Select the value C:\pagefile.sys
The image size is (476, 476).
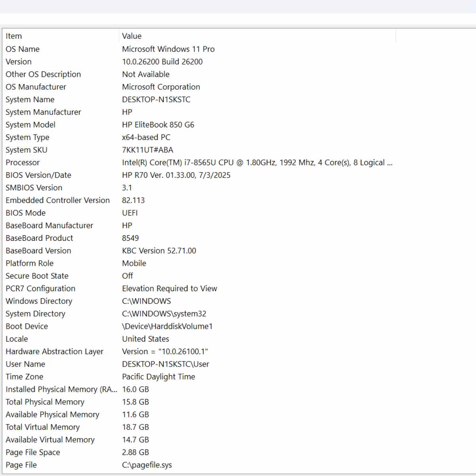[x=147, y=465]
